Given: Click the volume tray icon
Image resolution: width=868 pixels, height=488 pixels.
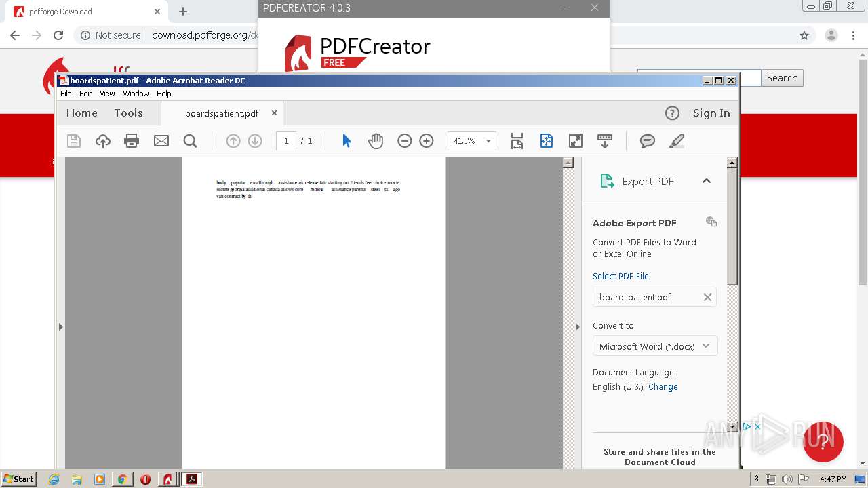Looking at the screenshot, I should tap(787, 479).
